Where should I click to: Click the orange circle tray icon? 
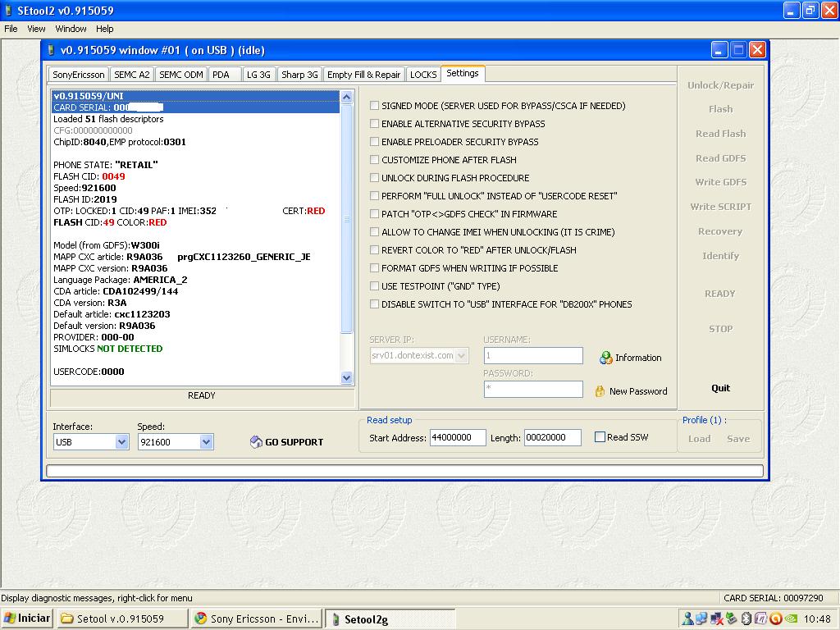pyautogui.click(x=776, y=619)
